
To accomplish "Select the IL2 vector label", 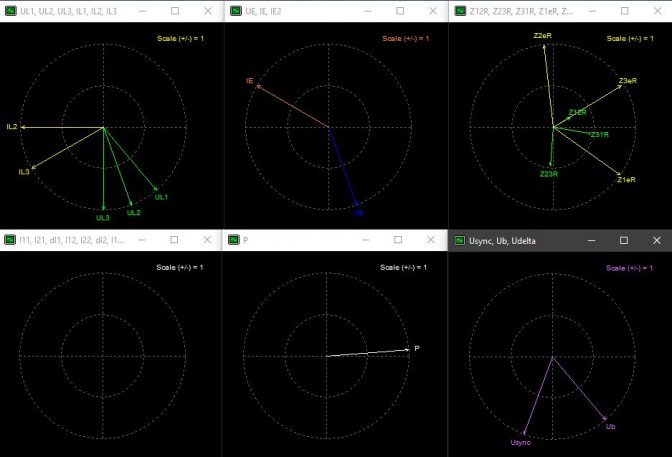I will pyautogui.click(x=12, y=127).
